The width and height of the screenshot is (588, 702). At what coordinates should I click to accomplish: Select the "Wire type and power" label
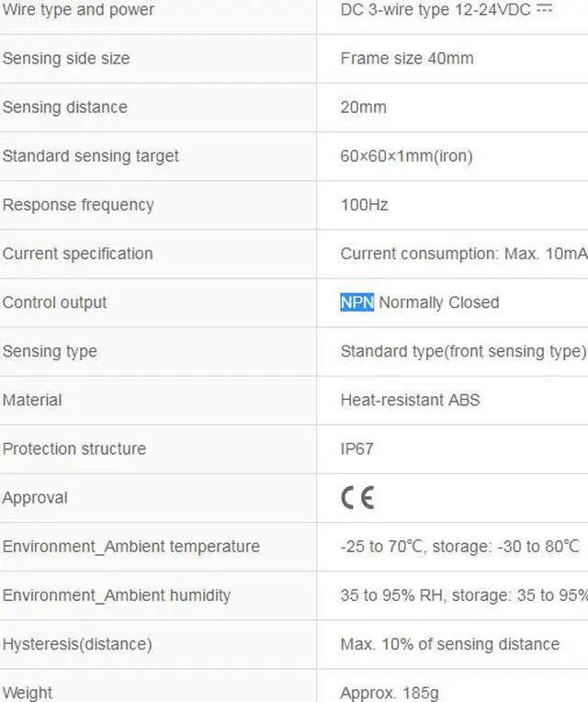point(78,10)
